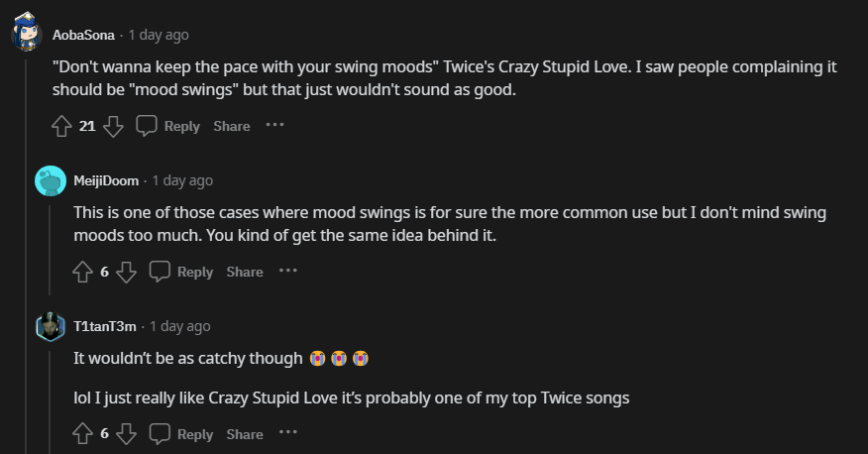The height and width of the screenshot is (454, 868).
Task: Open T1tanT3m's avatar profile picture
Action: 51,326
